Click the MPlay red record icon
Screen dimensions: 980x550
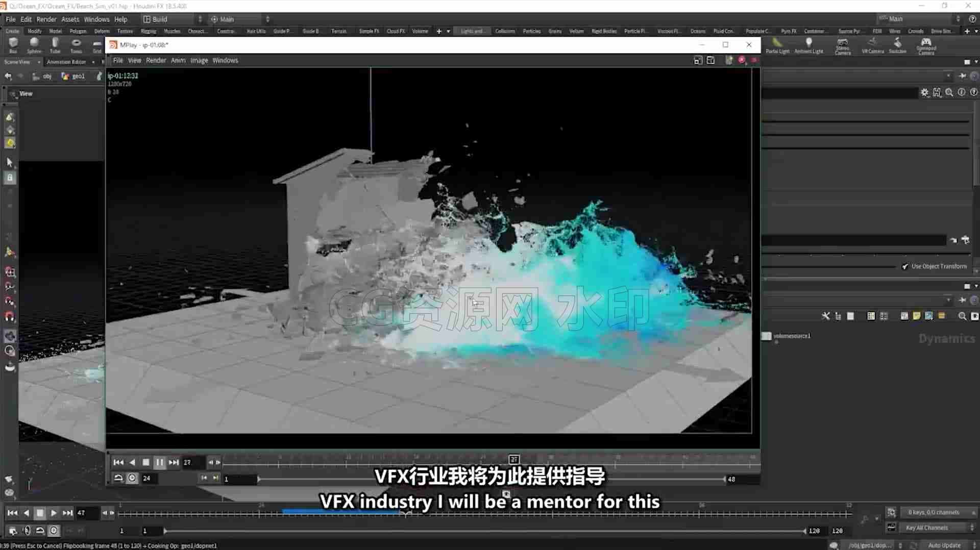pos(742,60)
